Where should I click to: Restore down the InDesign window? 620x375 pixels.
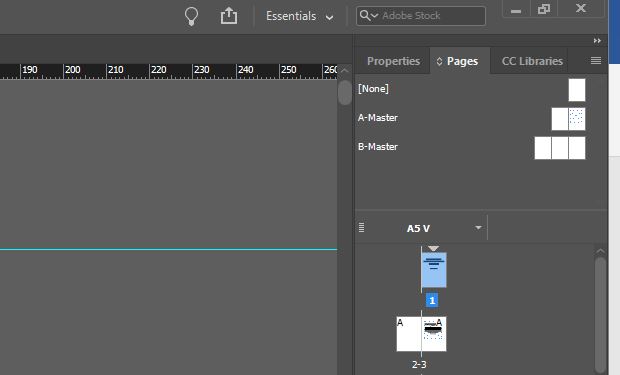[x=544, y=9]
